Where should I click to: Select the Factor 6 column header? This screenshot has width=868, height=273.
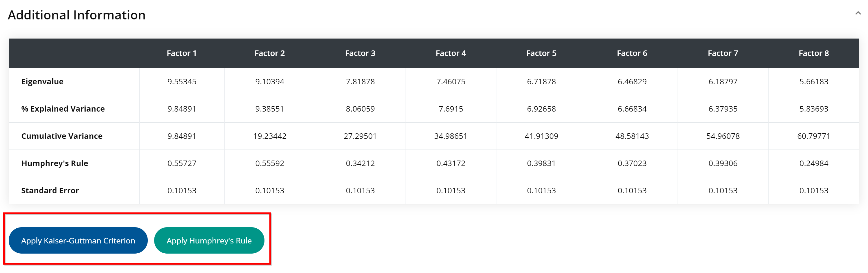tap(632, 53)
